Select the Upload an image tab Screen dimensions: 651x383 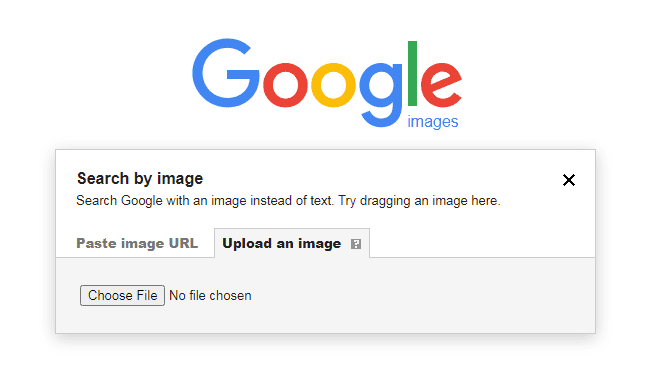tap(292, 243)
